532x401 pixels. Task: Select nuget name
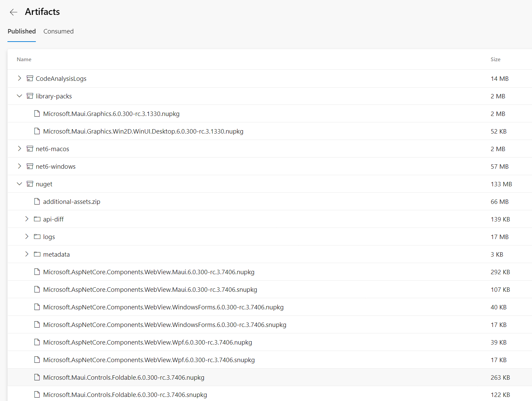tap(44, 184)
